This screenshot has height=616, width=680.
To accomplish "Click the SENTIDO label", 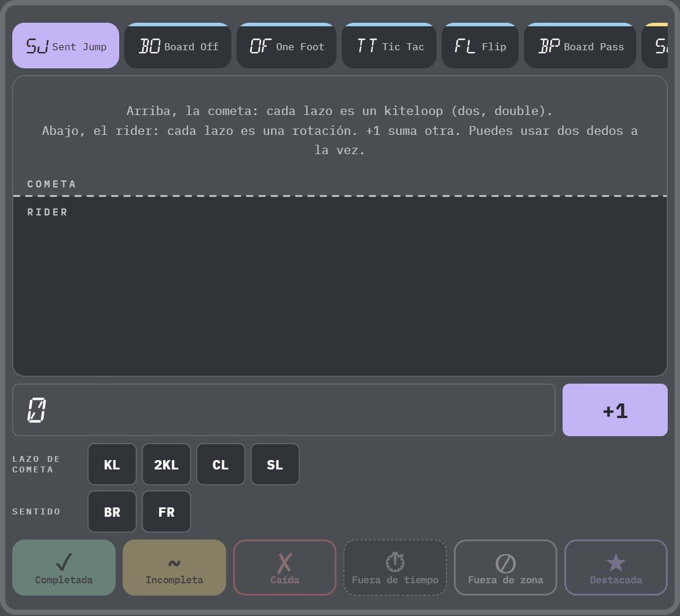I will click(36, 511).
